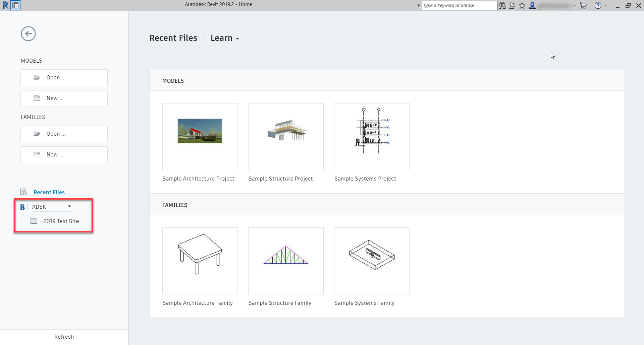The height and width of the screenshot is (345, 644).
Task: Open the Sample Architecture Project thumbnail
Action: (200, 137)
